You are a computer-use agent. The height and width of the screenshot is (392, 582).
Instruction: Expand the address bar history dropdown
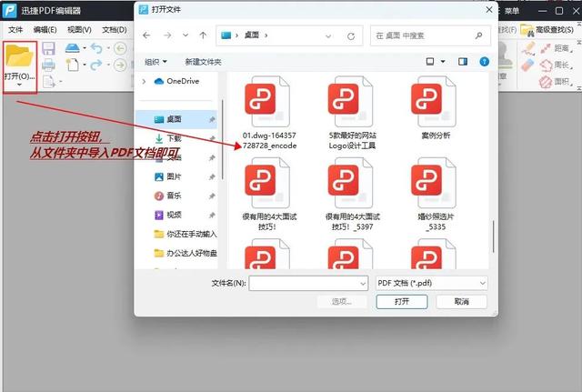coord(328,36)
